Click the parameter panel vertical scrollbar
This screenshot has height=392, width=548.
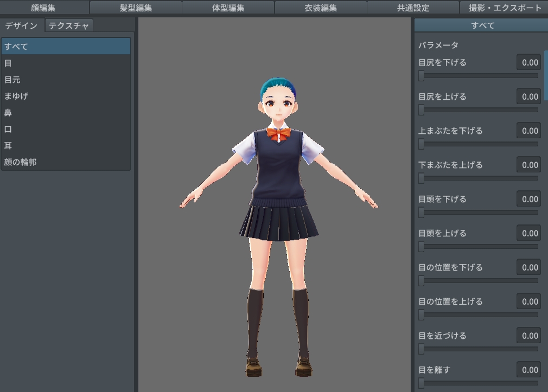tap(546, 75)
